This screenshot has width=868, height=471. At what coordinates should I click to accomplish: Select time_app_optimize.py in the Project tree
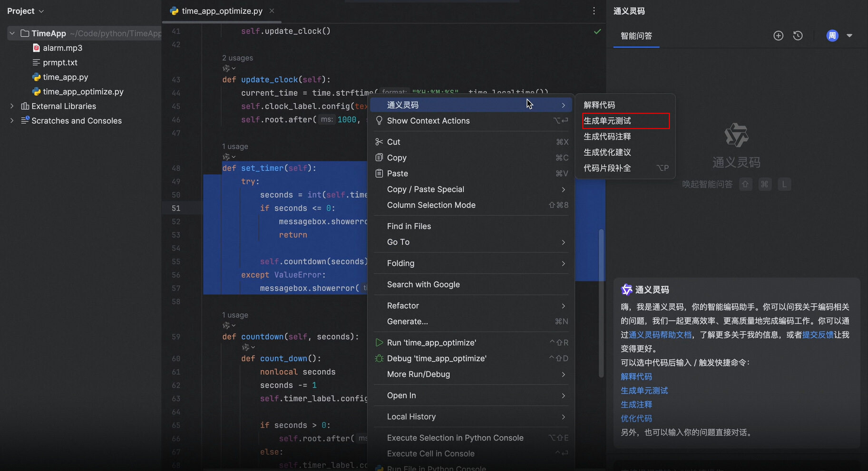[83, 91]
